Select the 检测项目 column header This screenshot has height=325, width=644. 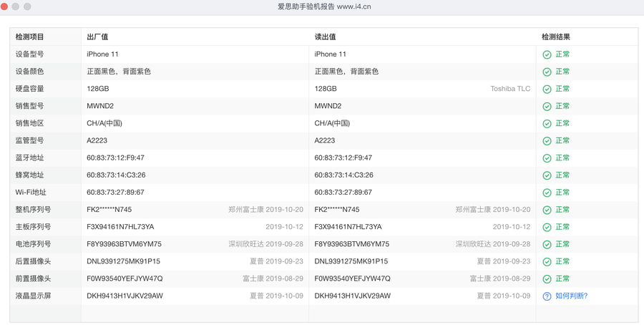point(29,37)
